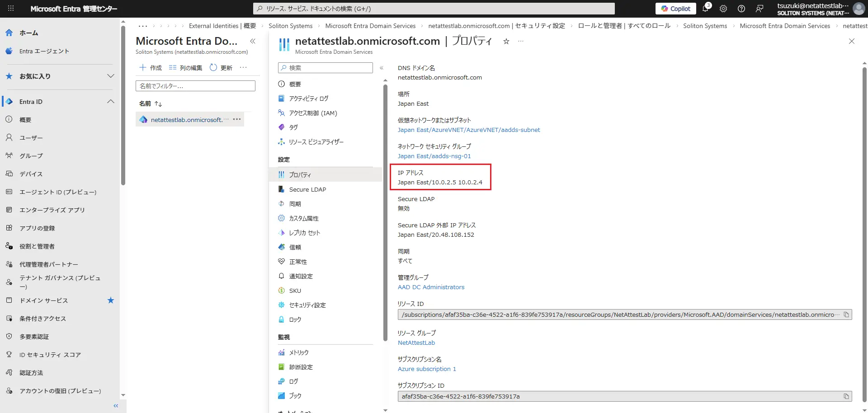The width and height of the screenshot is (868, 413).
Task: Toggle name column sort order
Action: [158, 104]
